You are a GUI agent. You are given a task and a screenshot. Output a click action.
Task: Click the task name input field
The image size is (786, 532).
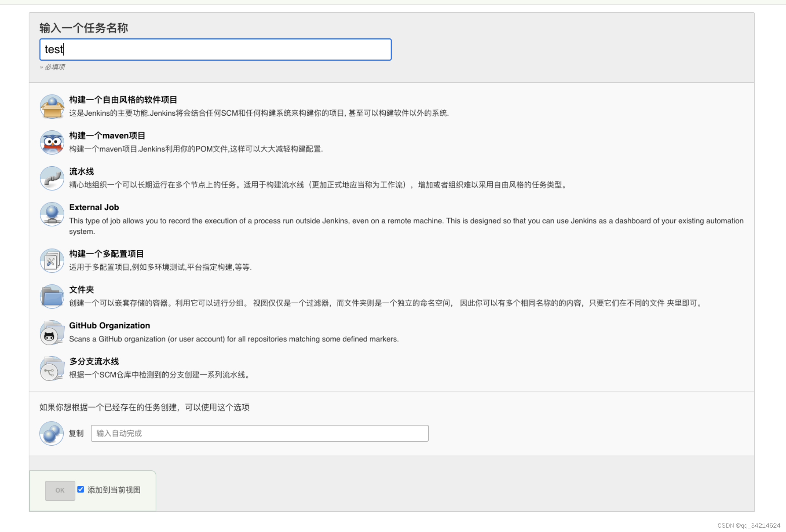(215, 50)
